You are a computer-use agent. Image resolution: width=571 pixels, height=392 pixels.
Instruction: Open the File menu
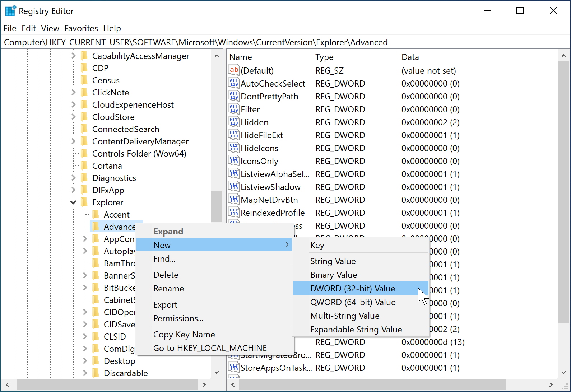(10, 28)
